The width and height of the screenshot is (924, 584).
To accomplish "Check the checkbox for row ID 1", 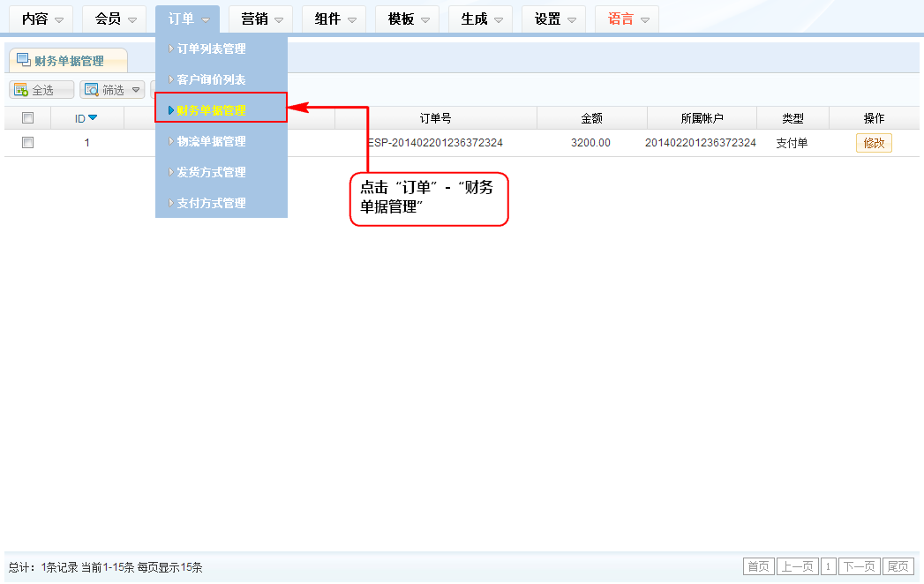I will click(x=27, y=142).
